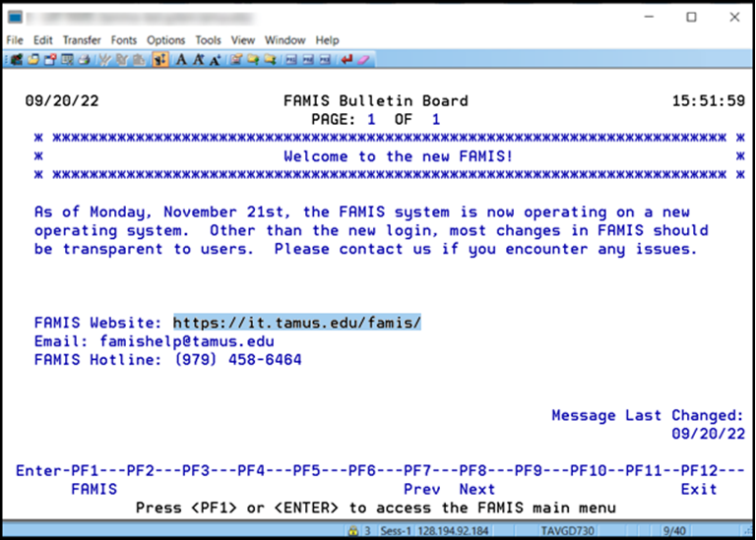Screen dimensions: 756x540
Task: Click the 'Message Last Changed:' label
Action: coord(648,415)
